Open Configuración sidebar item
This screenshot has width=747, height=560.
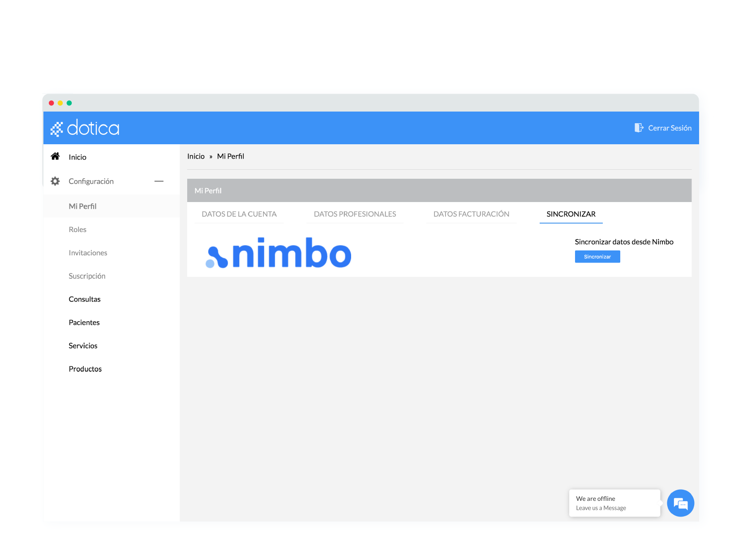tap(91, 181)
